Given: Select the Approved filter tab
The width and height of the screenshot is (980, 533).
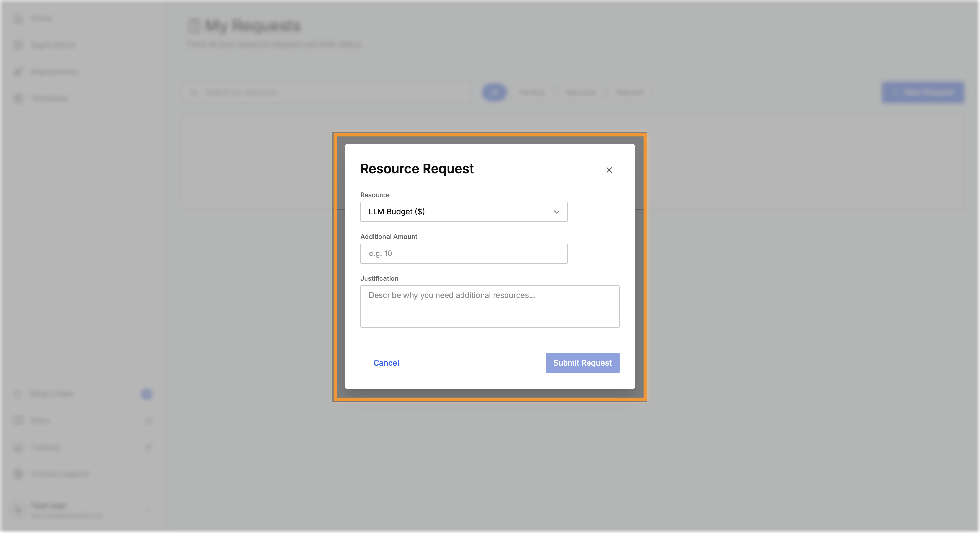Looking at the screenshot, I should tap(580, 92).
